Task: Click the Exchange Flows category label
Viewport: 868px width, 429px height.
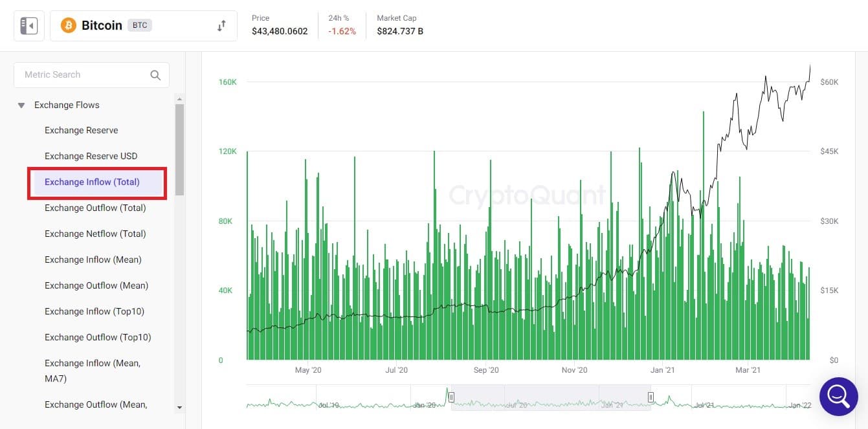Action: (x=67, y=105)
